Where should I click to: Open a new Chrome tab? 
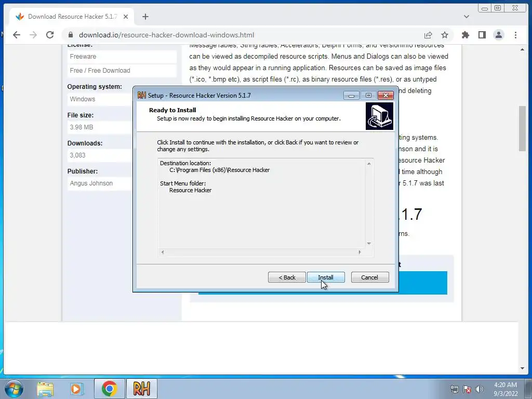[x=145, y=17]
